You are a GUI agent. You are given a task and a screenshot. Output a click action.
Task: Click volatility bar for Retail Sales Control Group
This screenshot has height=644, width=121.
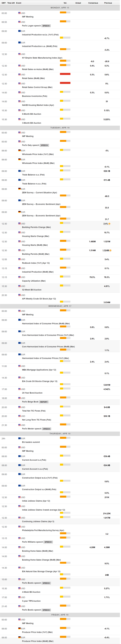coord(65,83)
